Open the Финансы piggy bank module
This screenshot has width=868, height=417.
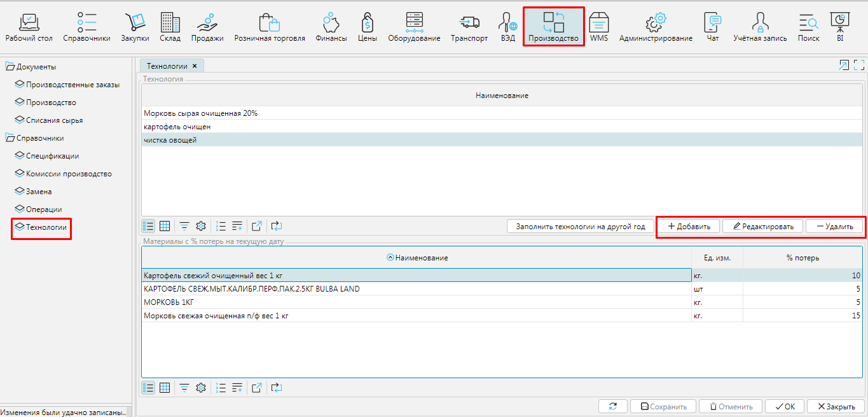coord(331,27)
